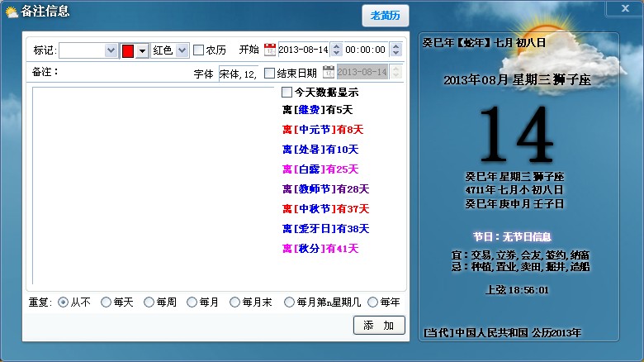
Task: Select the 每月末 repeat radio option
Action: [x=234, y=302]
